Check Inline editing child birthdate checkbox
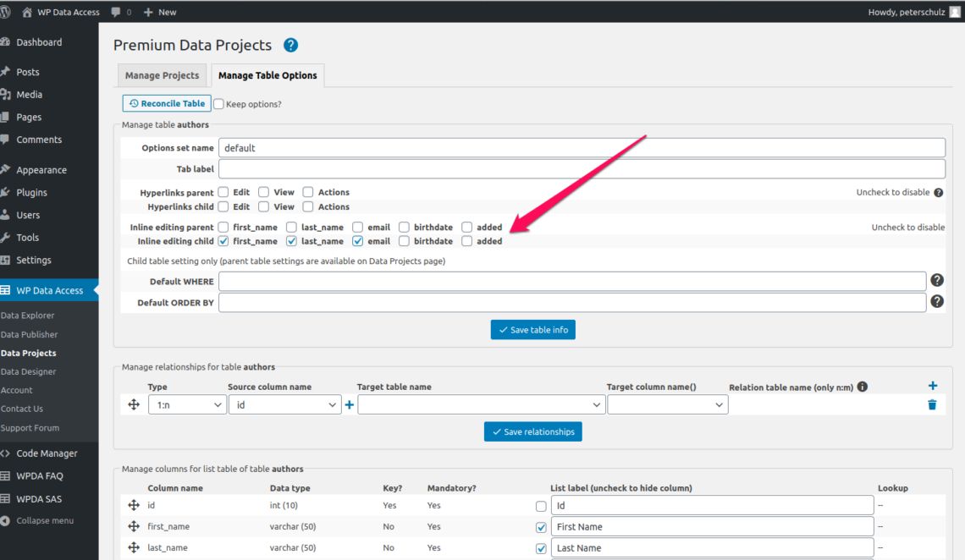Image resolution: width=965 pixels, height=560 pixels. click(x=404, y=241)
